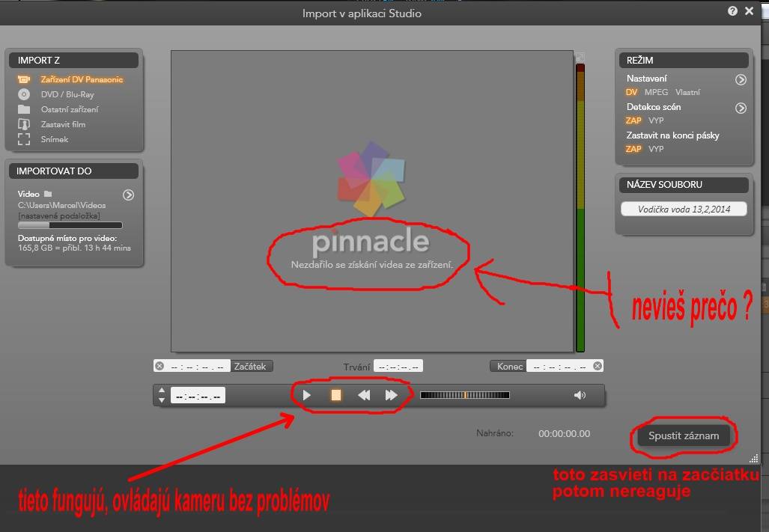Viewport: 769px width, 532px height.
Task: Click the disk space usage bar
Action: [x=70, y=225]
